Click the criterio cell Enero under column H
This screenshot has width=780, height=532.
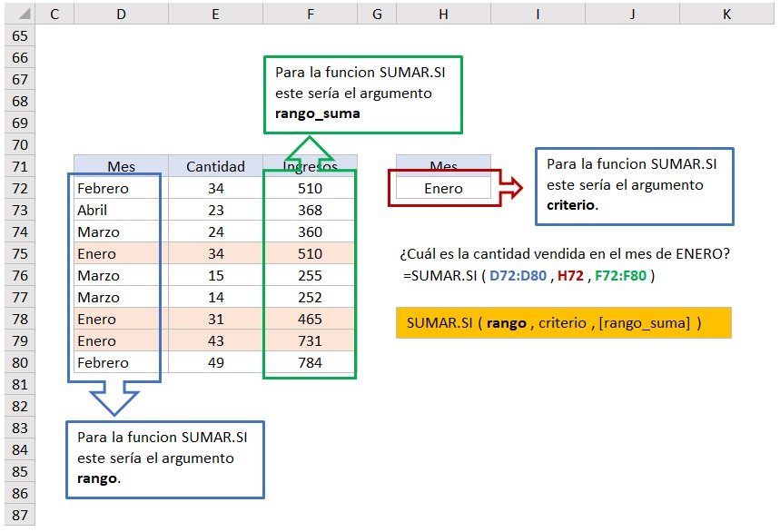point(443,189)
